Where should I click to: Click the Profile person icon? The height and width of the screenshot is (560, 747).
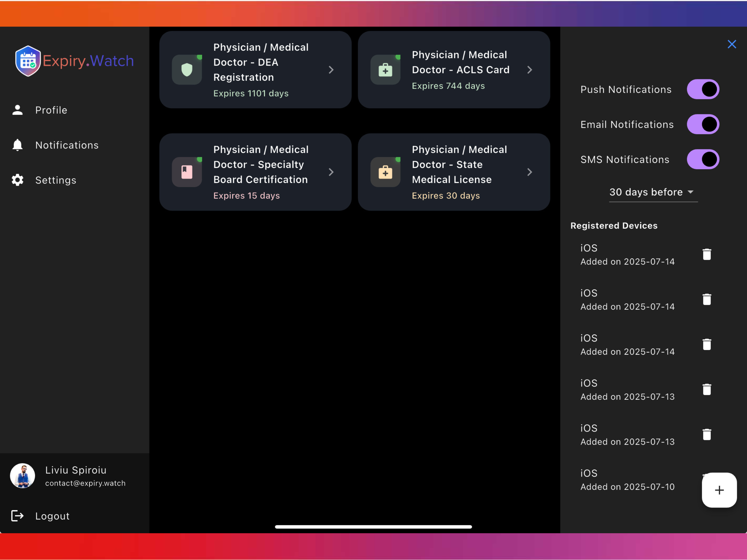tap(17, 110)
